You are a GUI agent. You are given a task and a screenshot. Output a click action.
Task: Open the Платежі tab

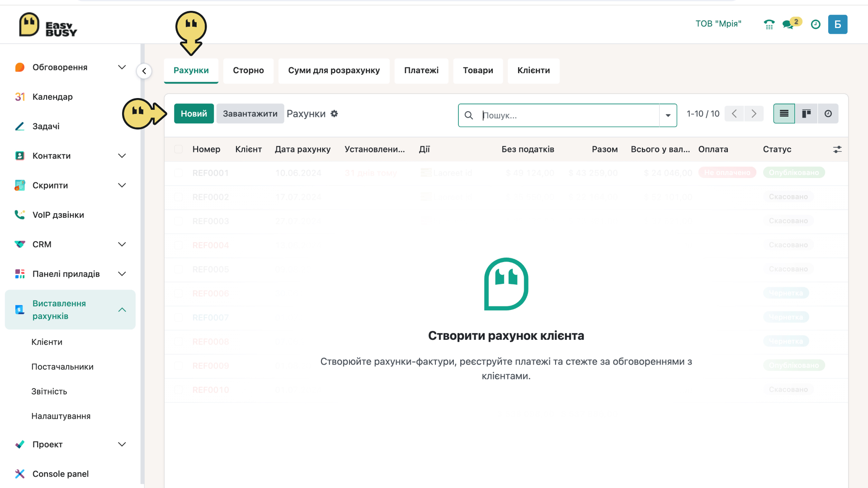[x=421, y=70]
